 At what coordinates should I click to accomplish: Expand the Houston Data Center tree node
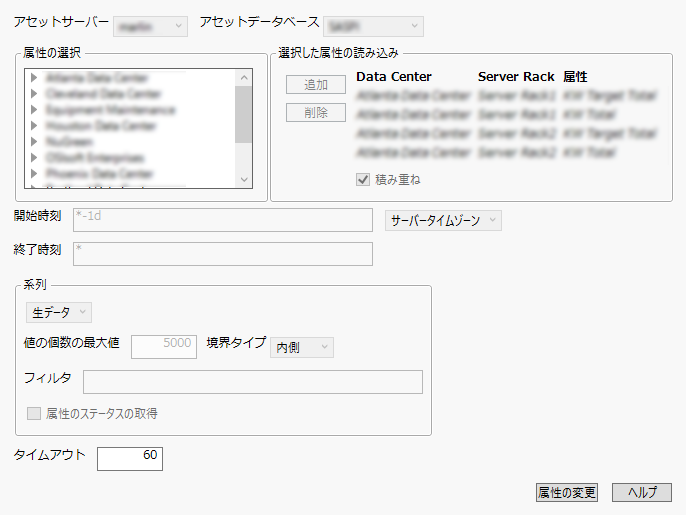(34, 126)
